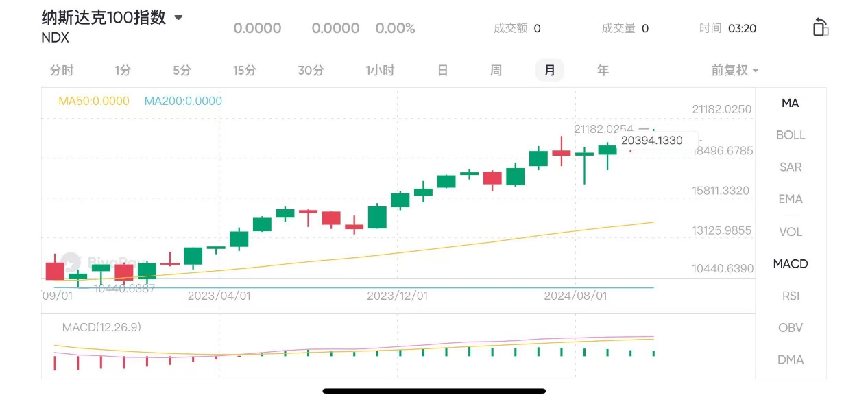
Task: Tap the 时间 03:20 time value
Action: point(742,28)
